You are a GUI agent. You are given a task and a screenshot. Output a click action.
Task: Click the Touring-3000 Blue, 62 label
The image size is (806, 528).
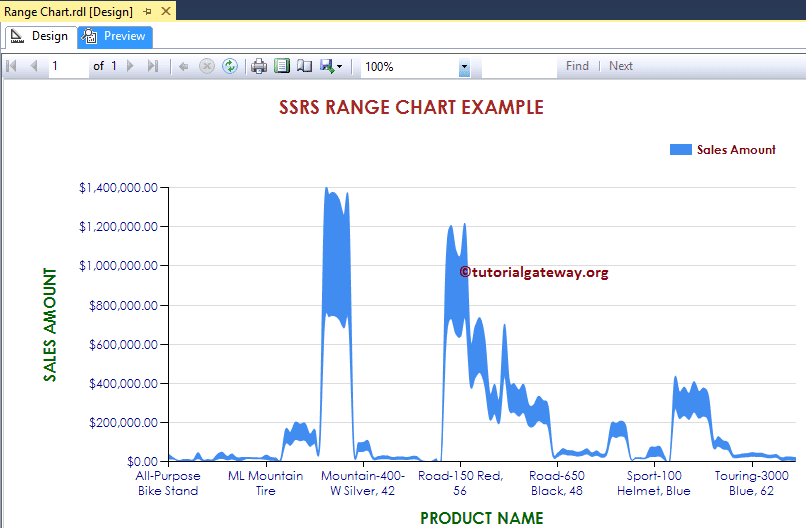tap(752, 483)
